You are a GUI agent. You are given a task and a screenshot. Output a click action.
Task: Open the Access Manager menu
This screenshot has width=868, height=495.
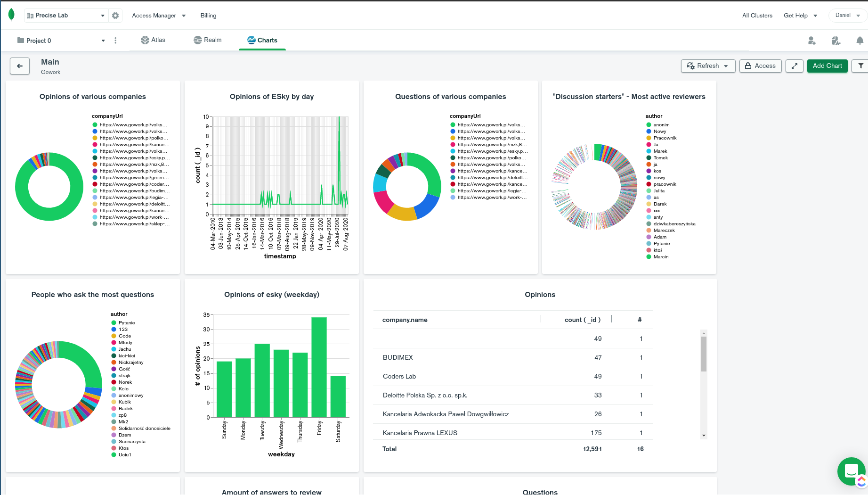(159, 16)
